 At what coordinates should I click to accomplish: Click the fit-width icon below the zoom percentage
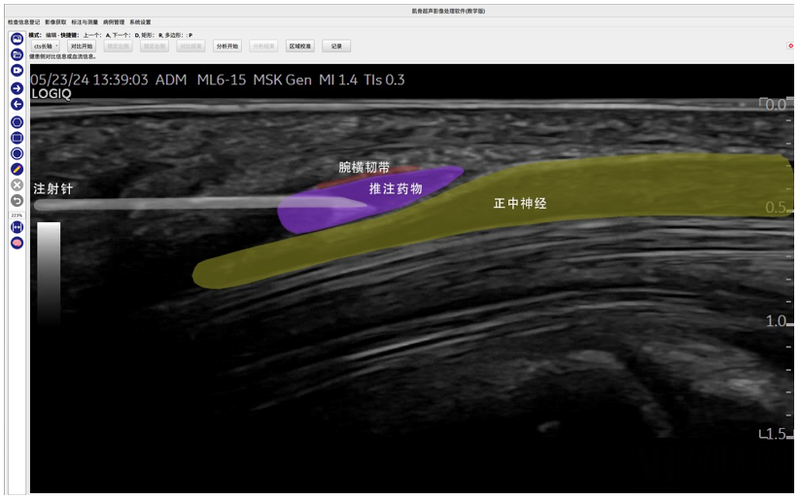tap(17, 228)
